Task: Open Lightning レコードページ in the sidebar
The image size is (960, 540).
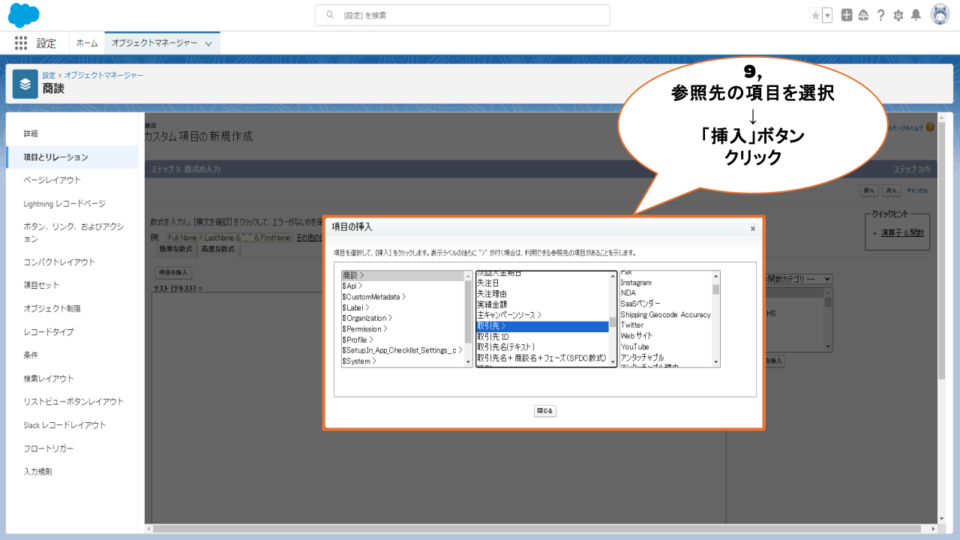Action: click(64, 203)
